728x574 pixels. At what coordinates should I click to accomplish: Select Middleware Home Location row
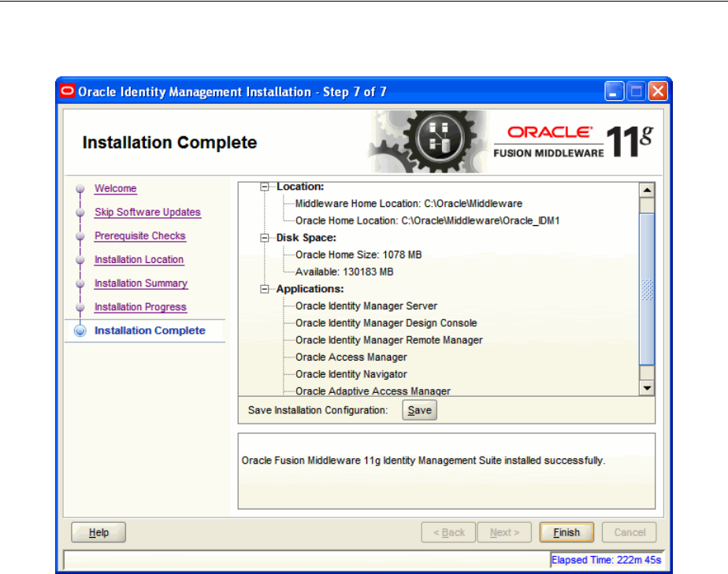409,204
